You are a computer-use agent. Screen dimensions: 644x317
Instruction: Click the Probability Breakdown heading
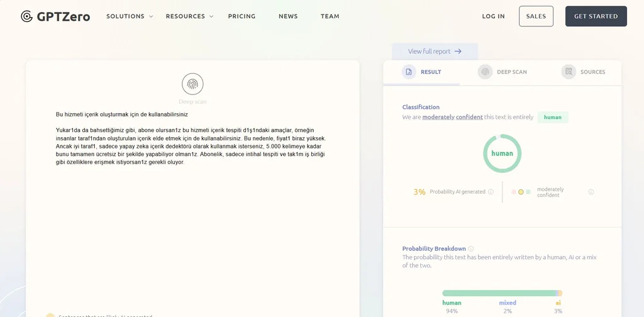(x=434, y=248)
